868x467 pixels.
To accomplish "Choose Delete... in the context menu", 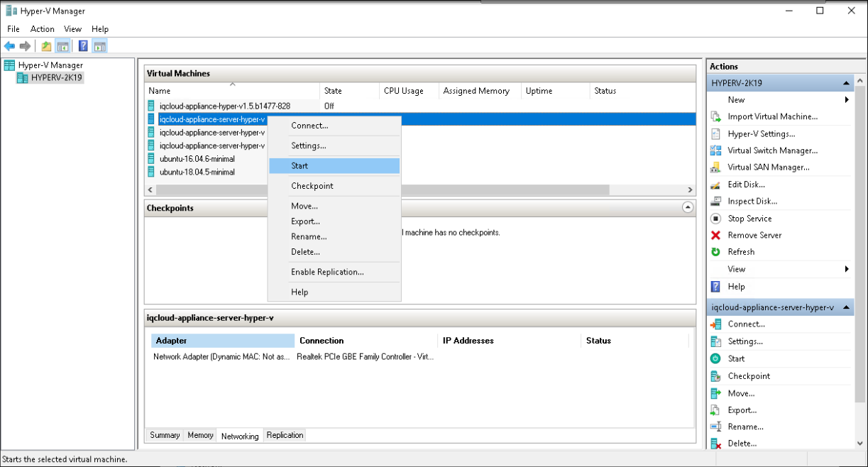I will 334,252.
